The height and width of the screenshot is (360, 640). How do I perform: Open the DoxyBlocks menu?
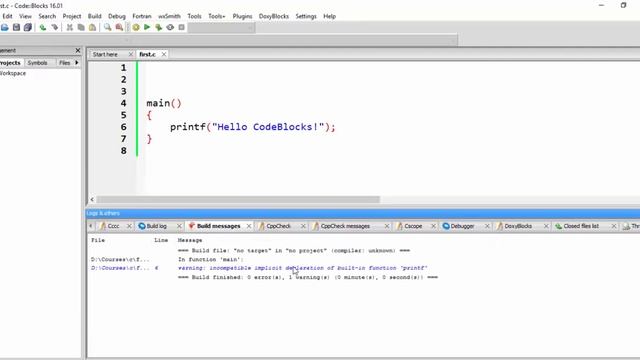click(x=274, y=16)
